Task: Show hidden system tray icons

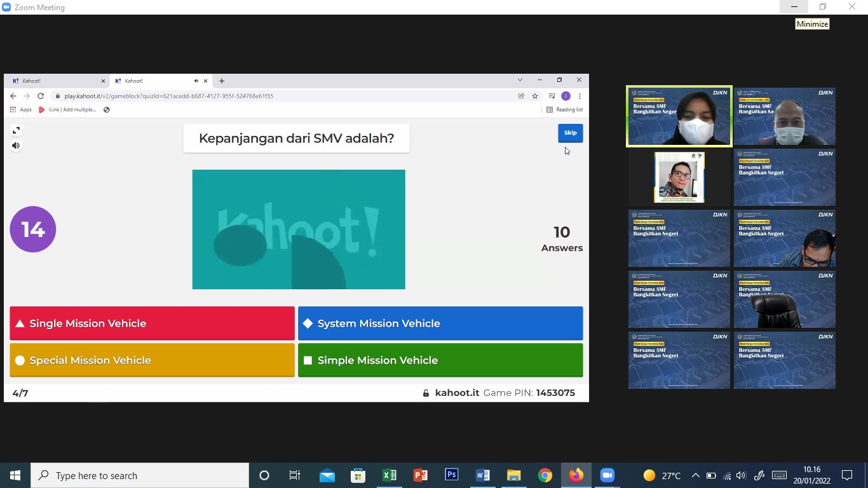Action: click(x=695, y=475)
